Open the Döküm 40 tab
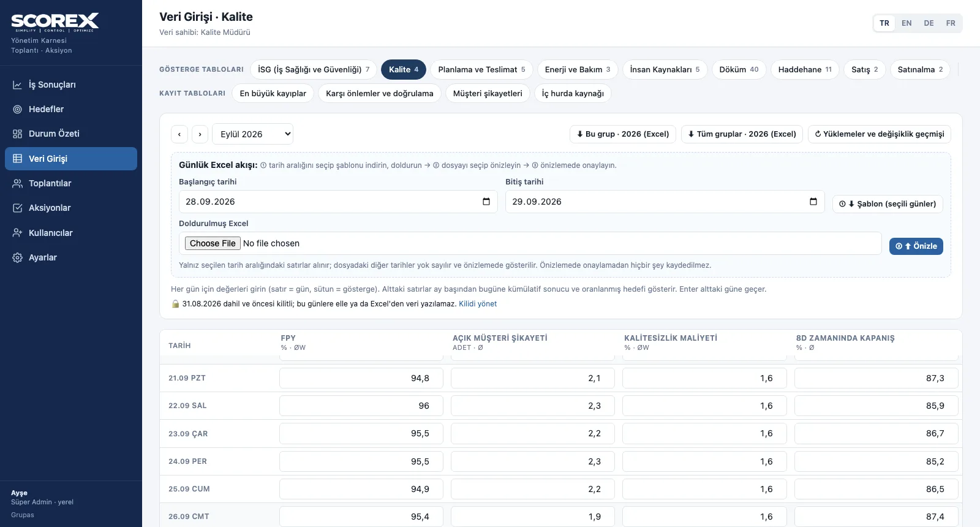The height and width of the screenshot is (527, 980). [739, 69]
